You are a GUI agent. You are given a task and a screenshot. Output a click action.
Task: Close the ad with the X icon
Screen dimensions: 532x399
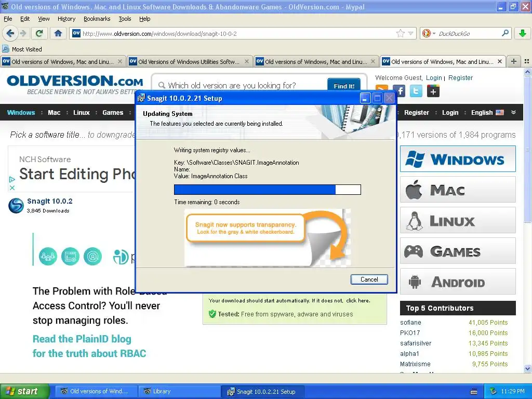(x=12, y=188)
